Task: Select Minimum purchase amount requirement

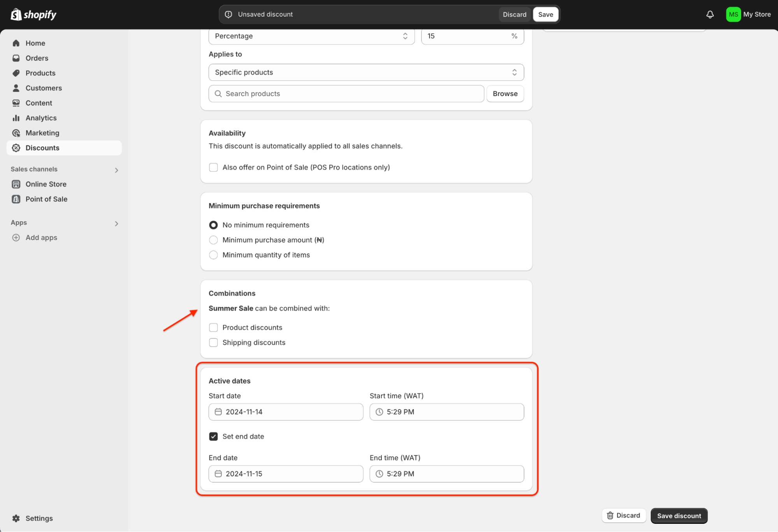Action: pyautogui.click(x=213, y=240)
